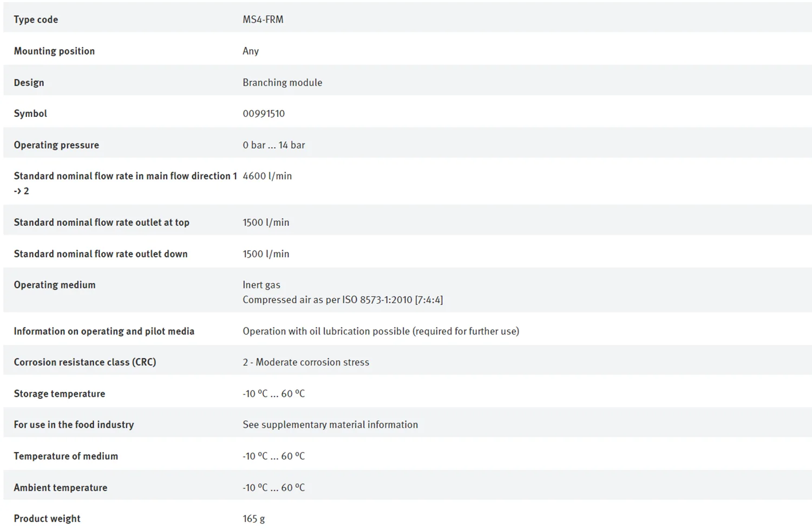
Task: Click the MS4-FRM type code value
Action: [263, 19]
